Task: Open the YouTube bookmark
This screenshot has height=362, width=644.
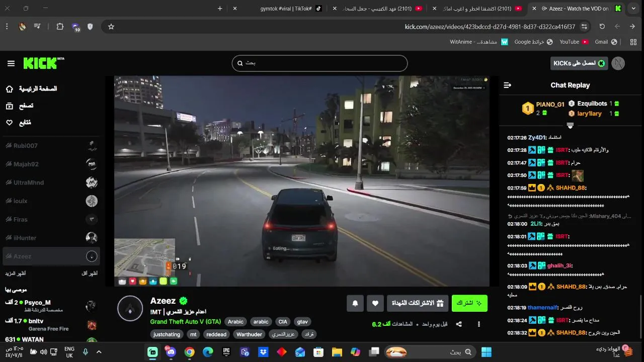Action: (574, 42)
